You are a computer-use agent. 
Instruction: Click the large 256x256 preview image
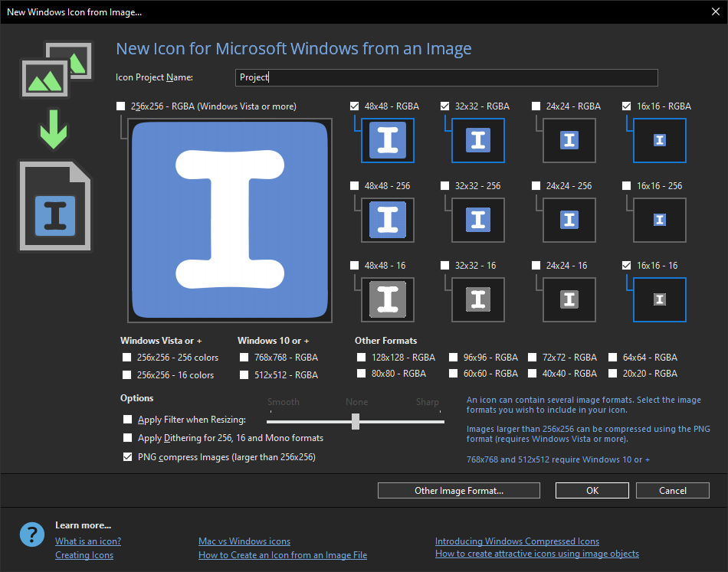229,219
